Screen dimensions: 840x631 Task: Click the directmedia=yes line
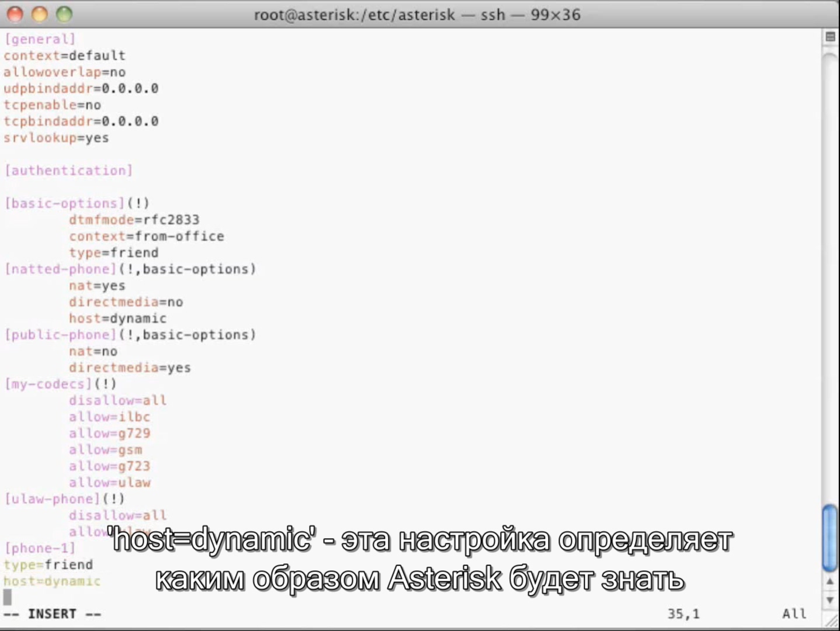(x=130, y=367)
